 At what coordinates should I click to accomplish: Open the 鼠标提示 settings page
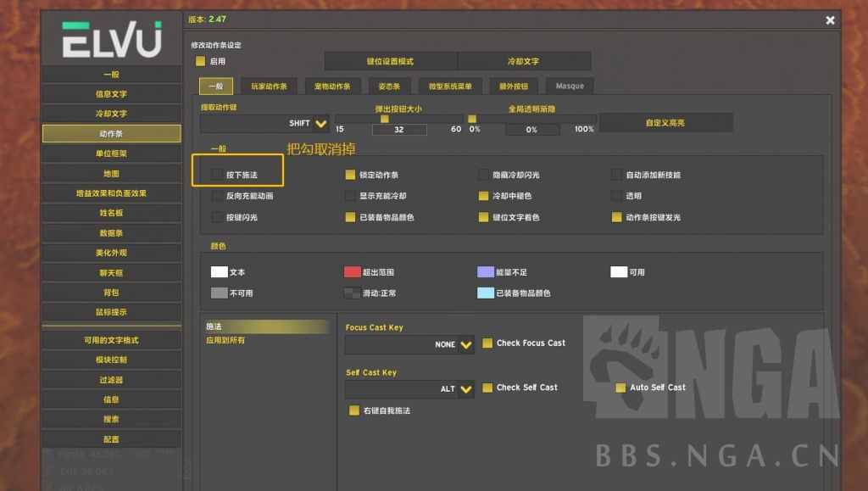pyautogui.click(x=111, y=311)
